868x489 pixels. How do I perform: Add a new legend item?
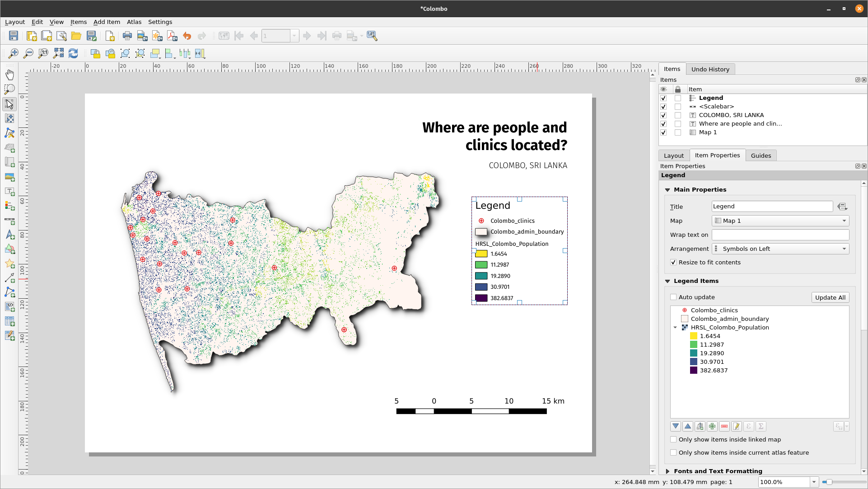tap(9, 206)
